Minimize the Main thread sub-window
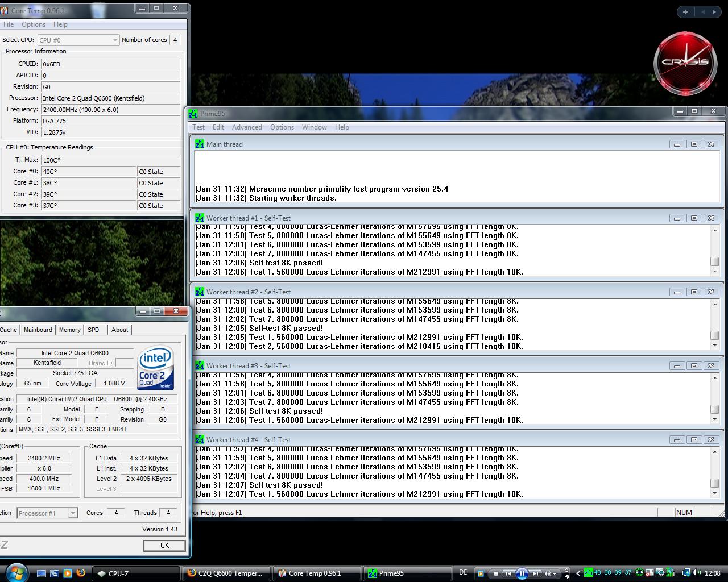Viewport: 728px width, 582px height. point(677,144)
